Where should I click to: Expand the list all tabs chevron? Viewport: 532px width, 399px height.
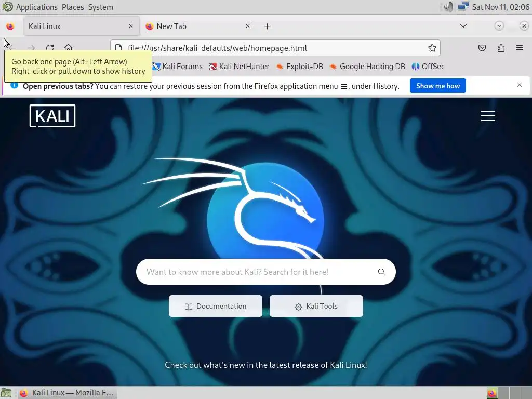click(x=463, y=26)
